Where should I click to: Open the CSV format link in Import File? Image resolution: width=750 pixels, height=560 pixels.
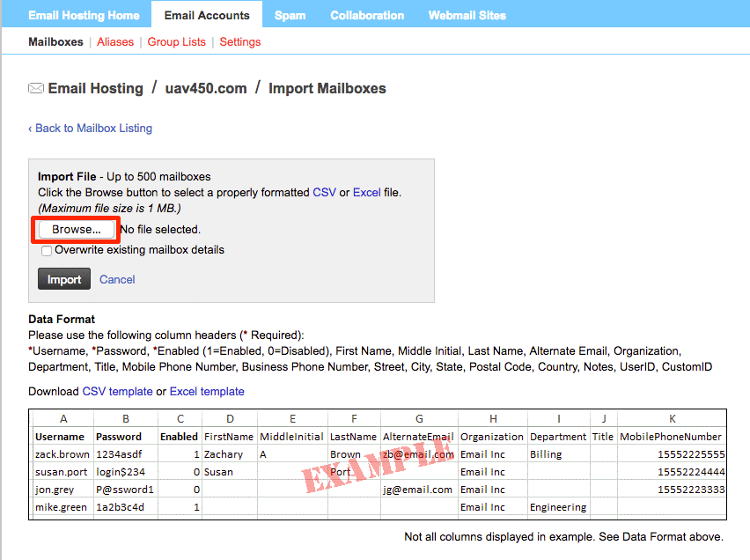coord(324,192)
